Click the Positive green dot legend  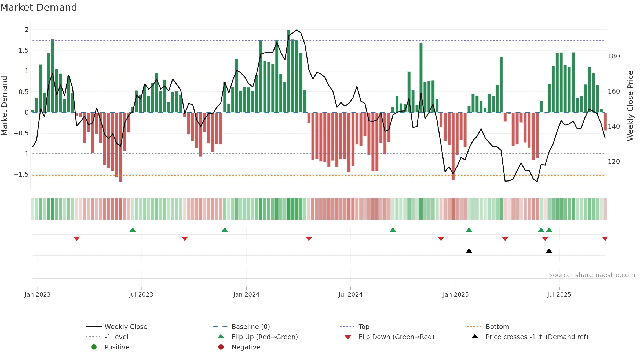(x=94, y=347)
